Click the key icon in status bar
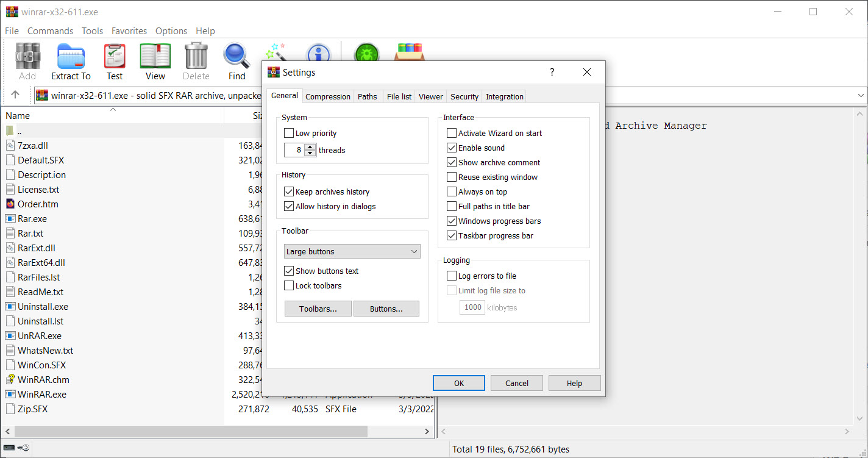Viewport: 868px width, 458px height. (x=23, y=448)
